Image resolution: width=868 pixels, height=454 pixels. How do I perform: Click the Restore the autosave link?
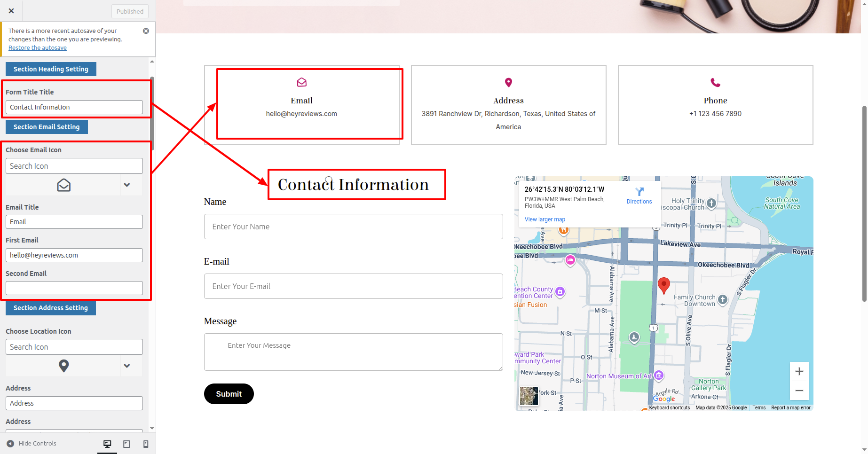click(38, 48)
